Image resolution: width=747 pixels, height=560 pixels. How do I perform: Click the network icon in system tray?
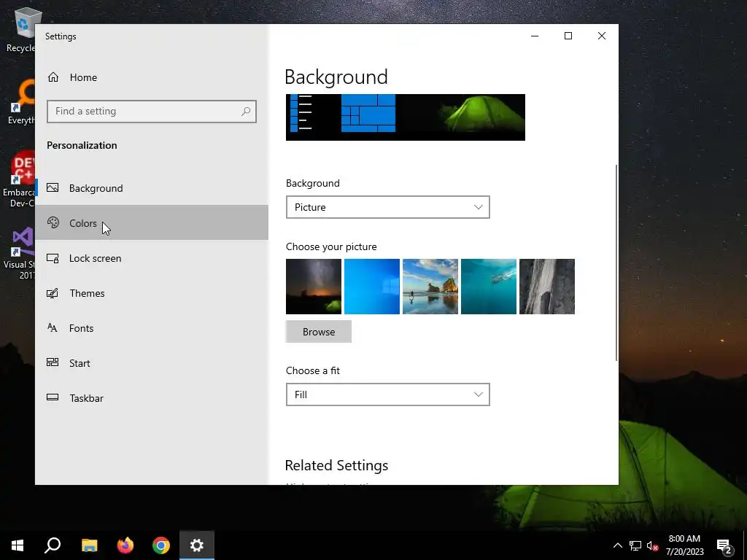point(635,545)
